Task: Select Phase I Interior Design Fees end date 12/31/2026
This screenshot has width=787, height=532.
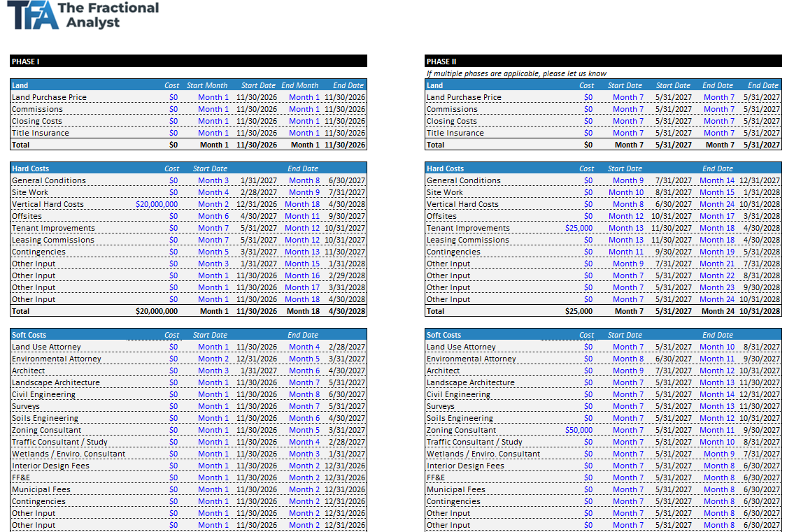Action: point(345,466)
